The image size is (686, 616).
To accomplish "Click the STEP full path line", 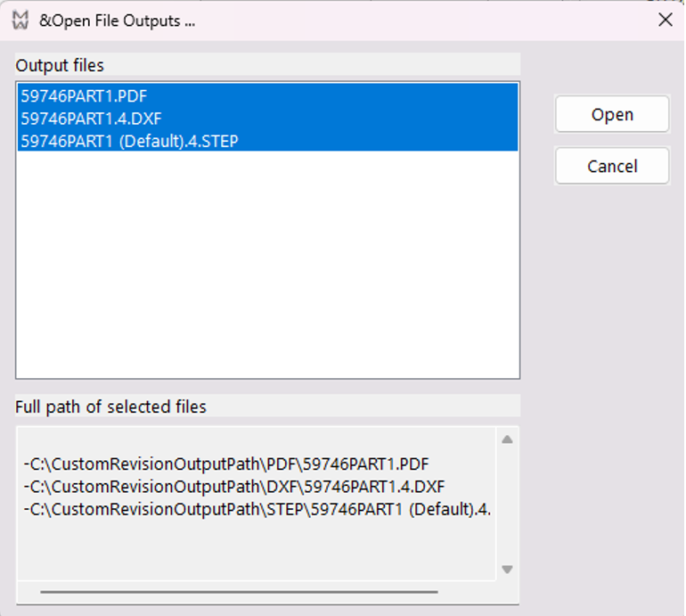I will pos(257,509).
